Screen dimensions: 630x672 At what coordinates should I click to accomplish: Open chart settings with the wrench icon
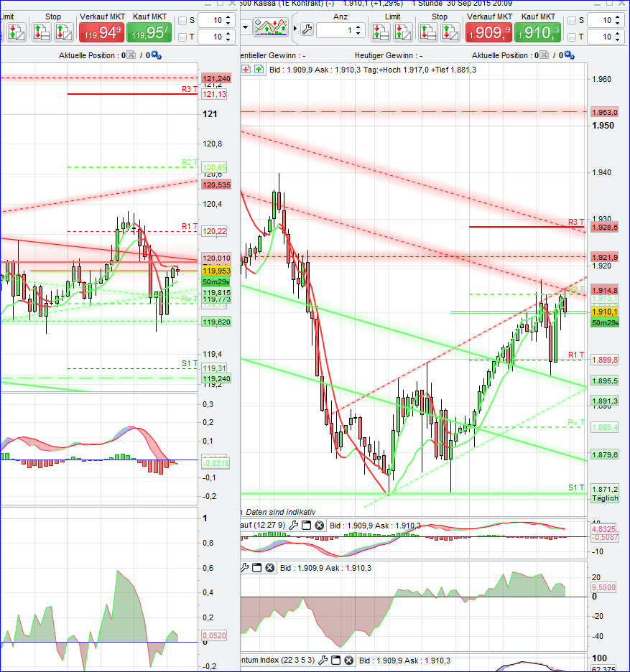pyautogui.click(x=307, y=29)
